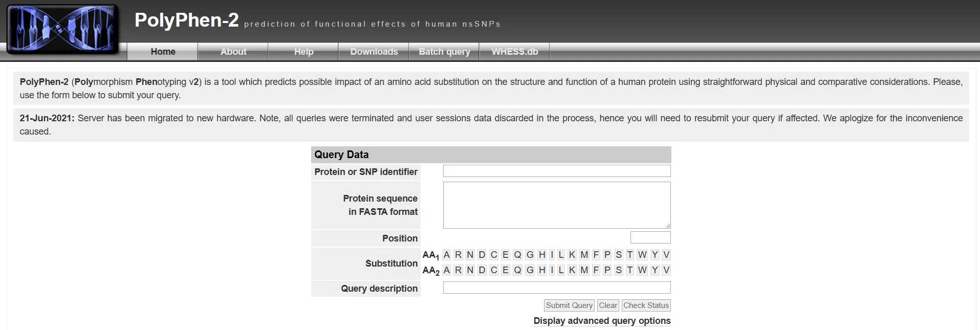Focus the Position input box
Screen dimensions: 980x330
[x=650, y=237]
